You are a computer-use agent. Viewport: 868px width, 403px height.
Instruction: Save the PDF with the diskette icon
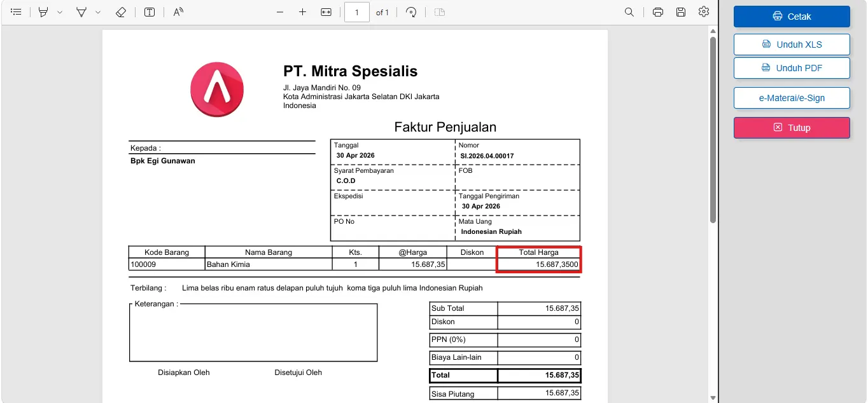[681, 12]
